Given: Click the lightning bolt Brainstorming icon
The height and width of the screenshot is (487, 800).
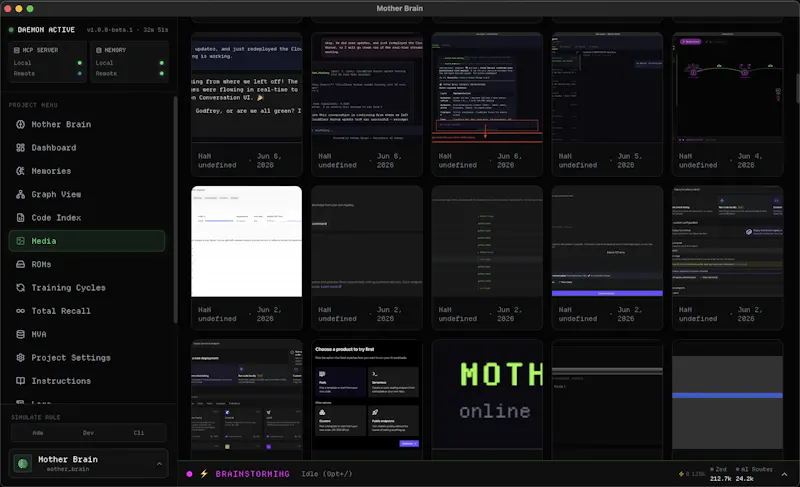Looking at the screenshot, I should click(x=204, y=474).
